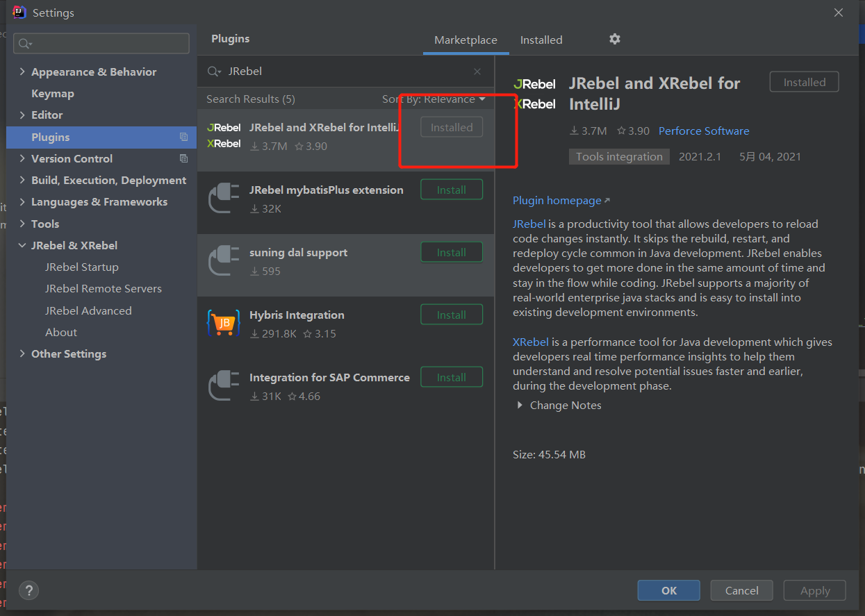This screenshot has height=616, width=865.
Task: Click the suning dal support plug icon
Action: 224,261
